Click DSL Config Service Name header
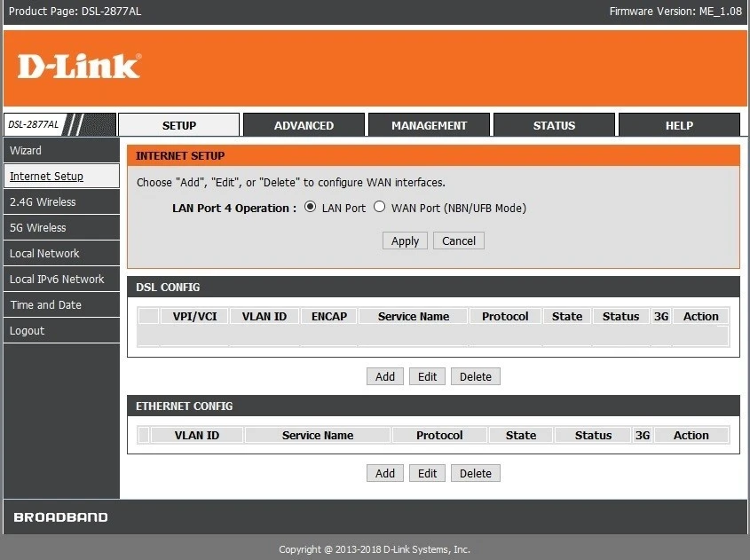The width and height of the screenshot is (750, 560). coord(414,317)
